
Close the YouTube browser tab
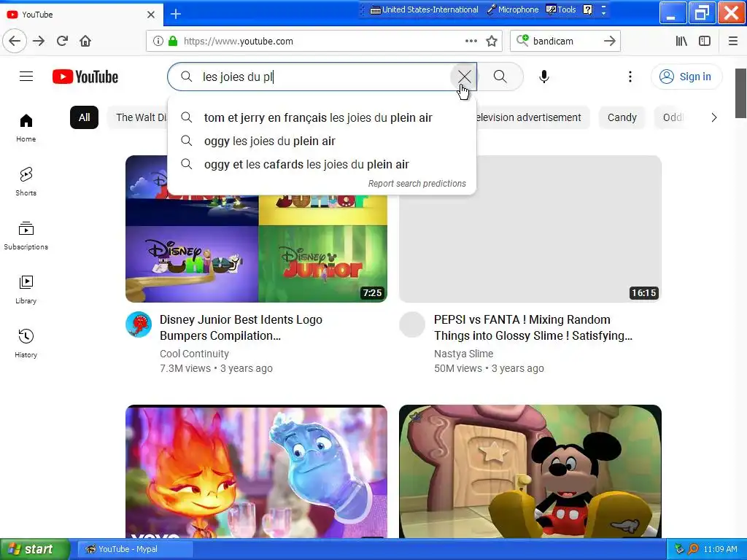tap(151, 15)
